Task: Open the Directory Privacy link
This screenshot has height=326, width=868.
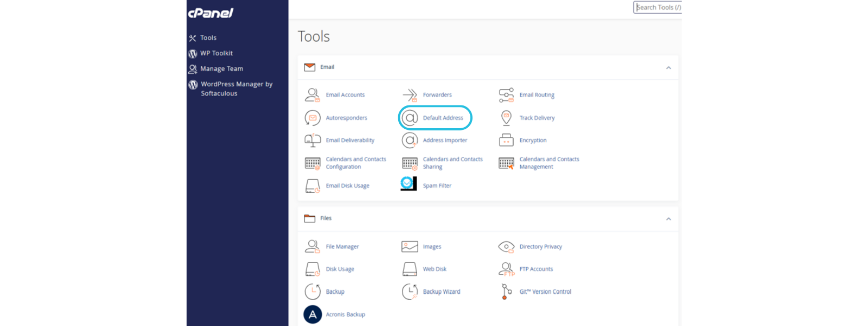Action: tap(541, 247)
